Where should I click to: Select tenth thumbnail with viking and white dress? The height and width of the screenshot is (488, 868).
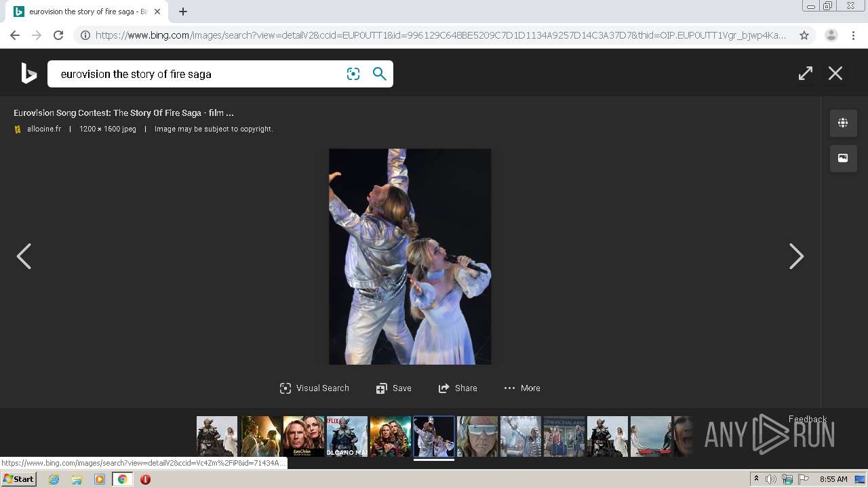[608, 436]
